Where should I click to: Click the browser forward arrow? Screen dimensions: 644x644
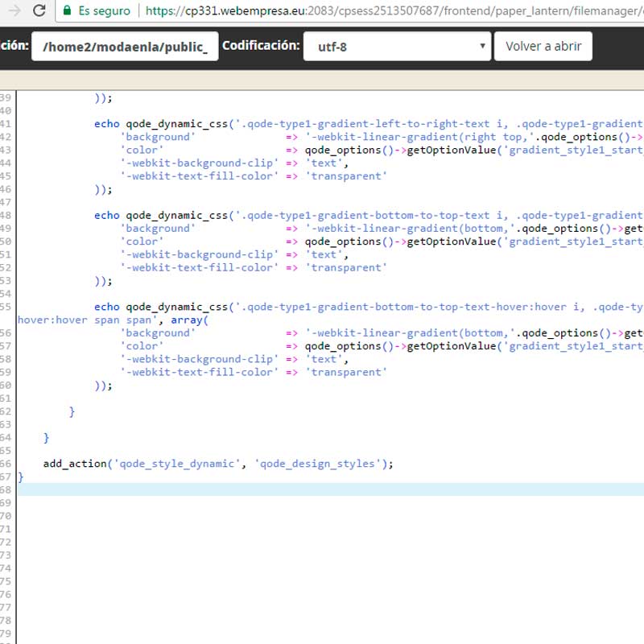[x=14, y=10]
